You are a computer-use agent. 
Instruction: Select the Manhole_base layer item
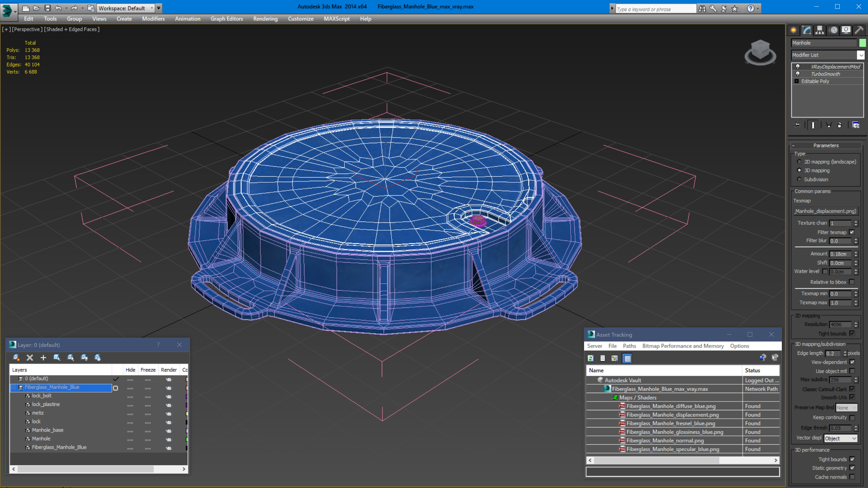click(48, 430)
